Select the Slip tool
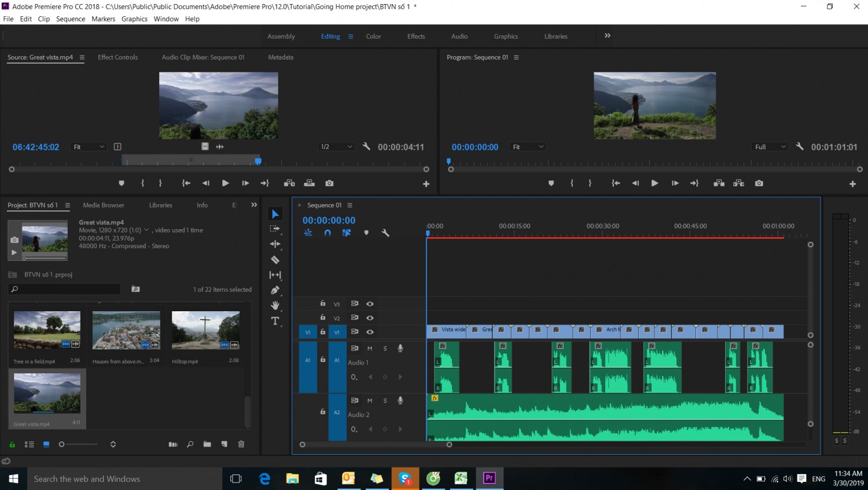 [275, 275]
